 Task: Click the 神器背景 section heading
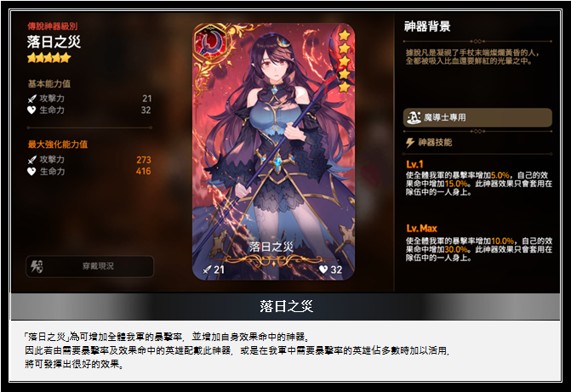[427, 26]
